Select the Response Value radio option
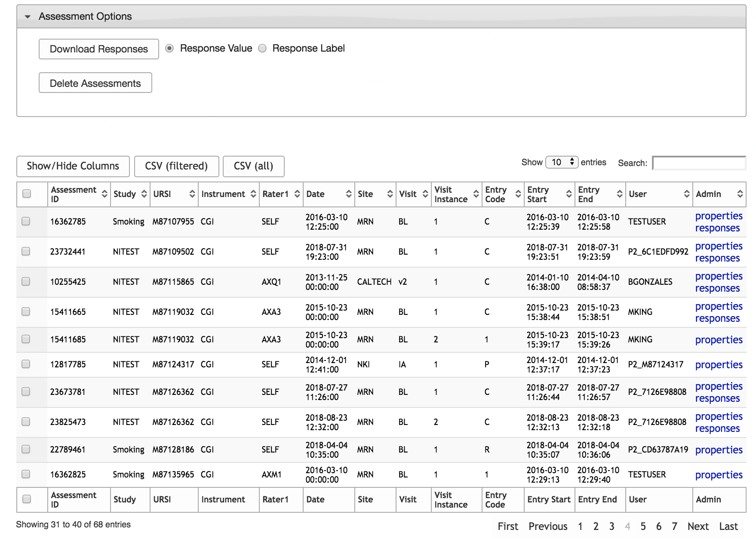This screenshot has height=542, width=756. click(169, 48)
